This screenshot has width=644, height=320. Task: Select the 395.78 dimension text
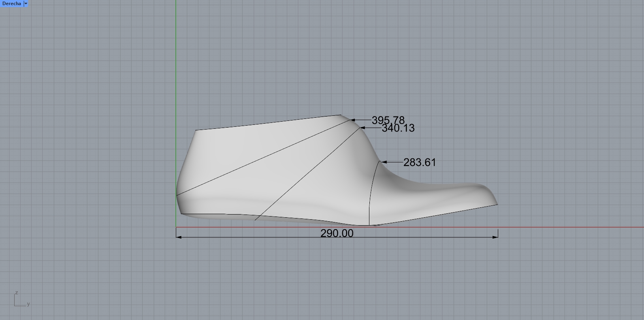coord(388,120)
